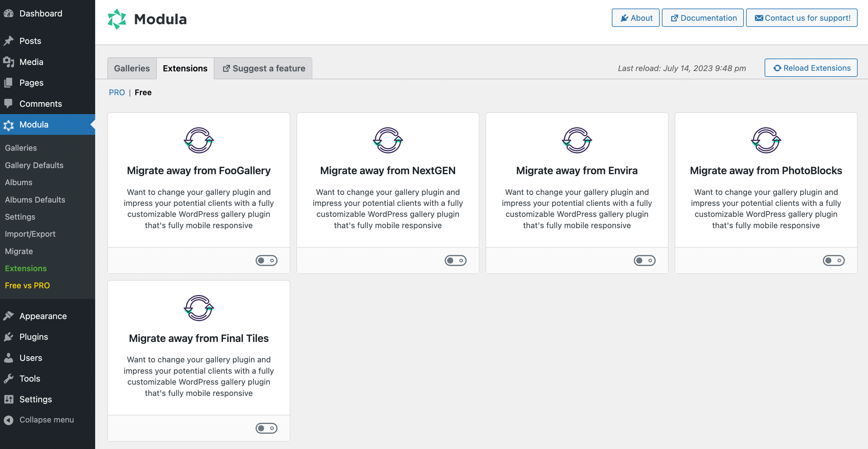Toggle the Final Tiles migration extension

[266, 428]
